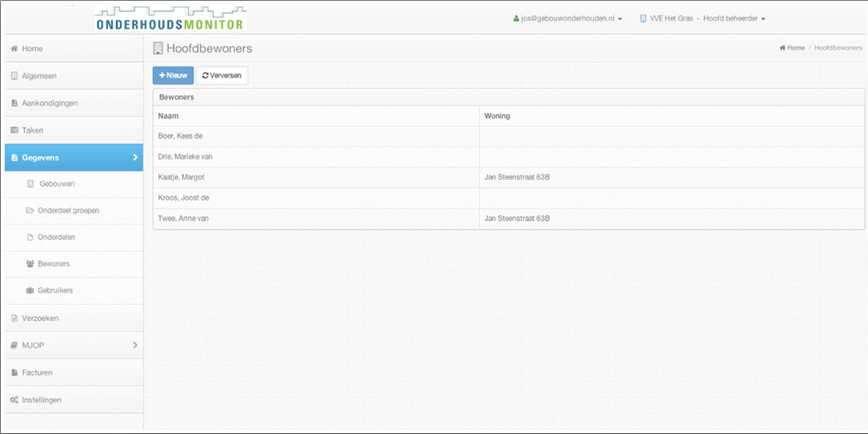This screenshot has height=434, width=868.
Task: Open Aankondigingen in the sidebar
Action: tap(50, 103)
